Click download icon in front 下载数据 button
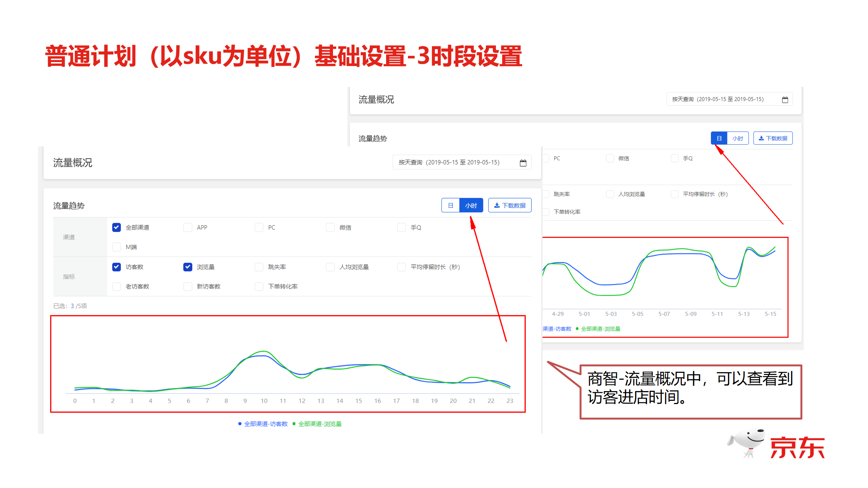The height and width of the screenshot is (488, 868). tap(497, 205)
